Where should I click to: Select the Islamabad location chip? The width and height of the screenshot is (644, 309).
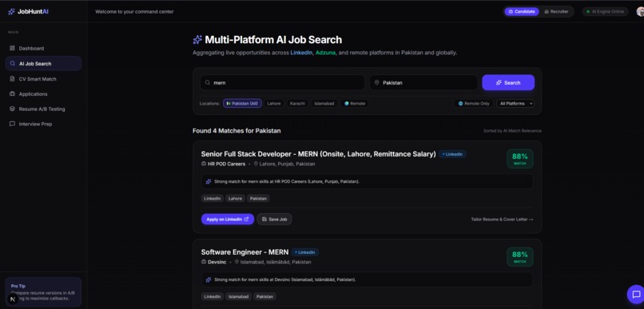[x=324, y=104]
